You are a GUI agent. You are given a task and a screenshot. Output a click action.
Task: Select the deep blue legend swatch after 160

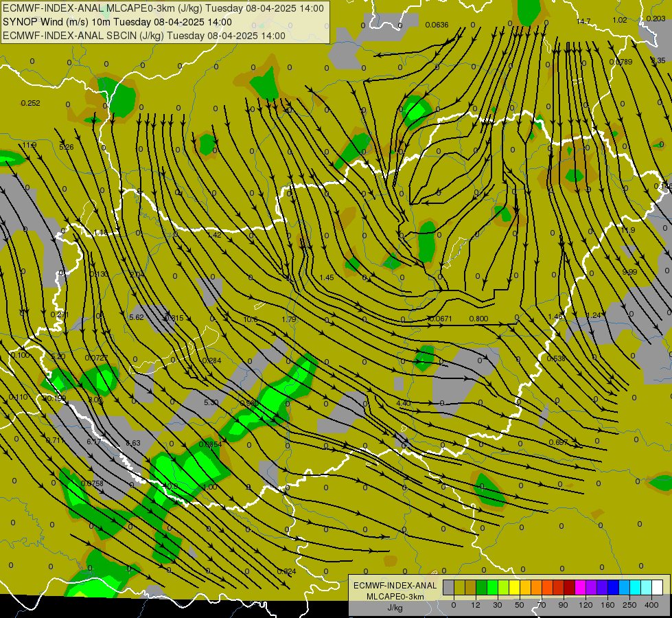click(x=614, y=587)
